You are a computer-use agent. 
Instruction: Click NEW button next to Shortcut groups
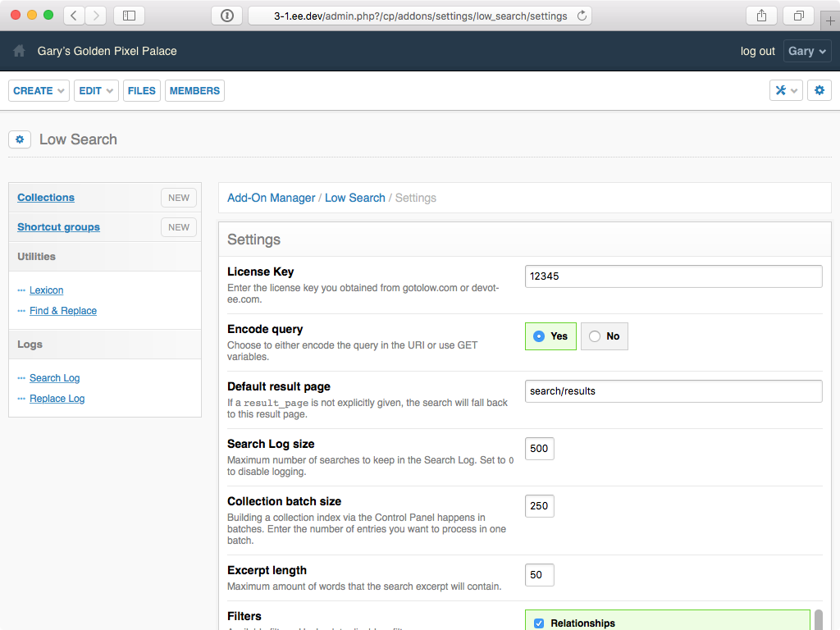point(178,227)
